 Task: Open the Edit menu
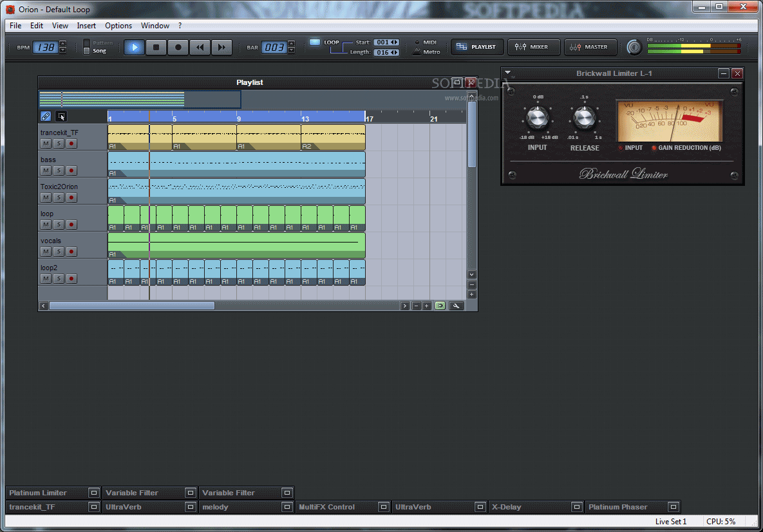click(x=37, y=26)
